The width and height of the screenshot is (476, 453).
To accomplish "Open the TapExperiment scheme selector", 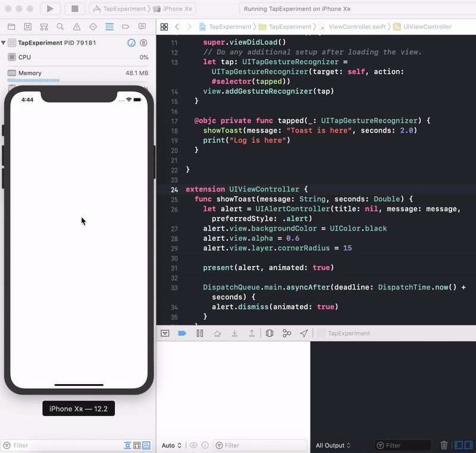I will [120, 9].
